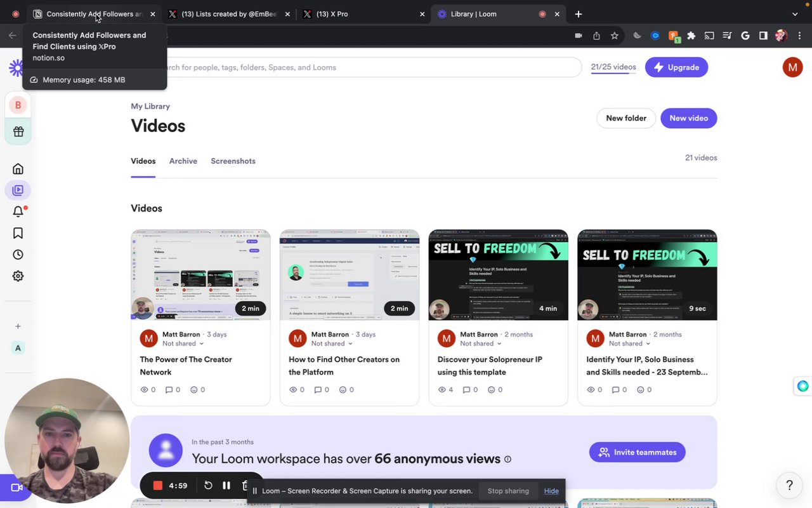The width and height of the screenshot is (812, 508).
Task: Open the Loom Home sidebar icon
Action: (x=18, y=168)
